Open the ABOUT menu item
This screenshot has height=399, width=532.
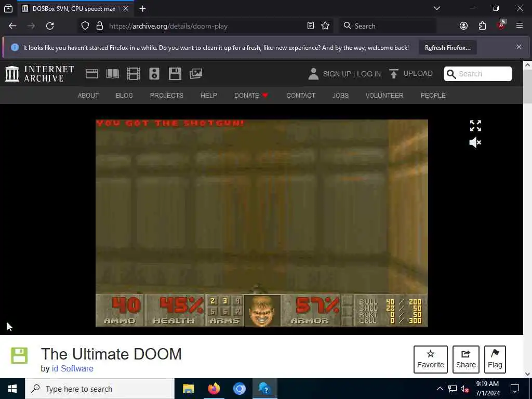pyautogui.click(x=88, y=96)
